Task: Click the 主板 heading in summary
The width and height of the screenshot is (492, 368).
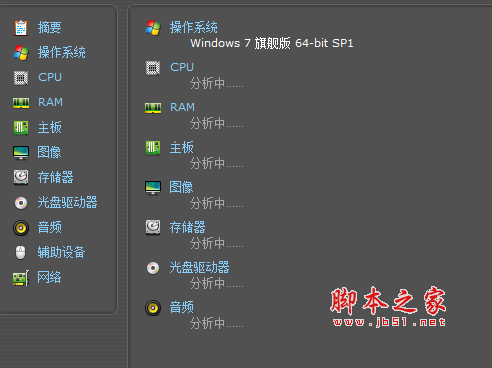Action: [x=182, y=148]
